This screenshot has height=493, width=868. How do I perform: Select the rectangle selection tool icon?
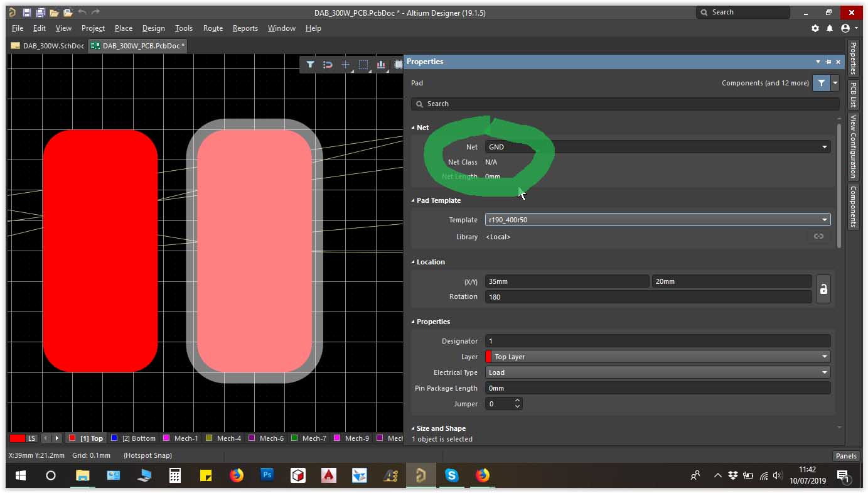[x=363, y=65]
